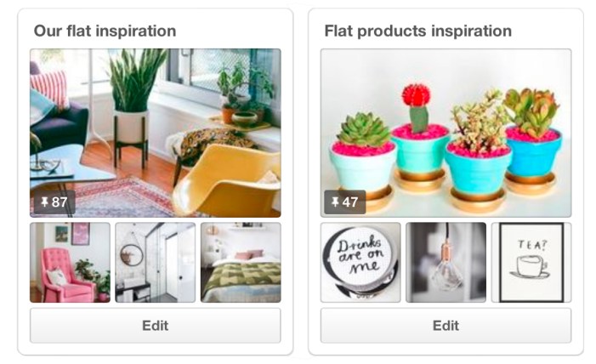Select the 'Drinks are on me' coaster thumbnail

point(360,263)
